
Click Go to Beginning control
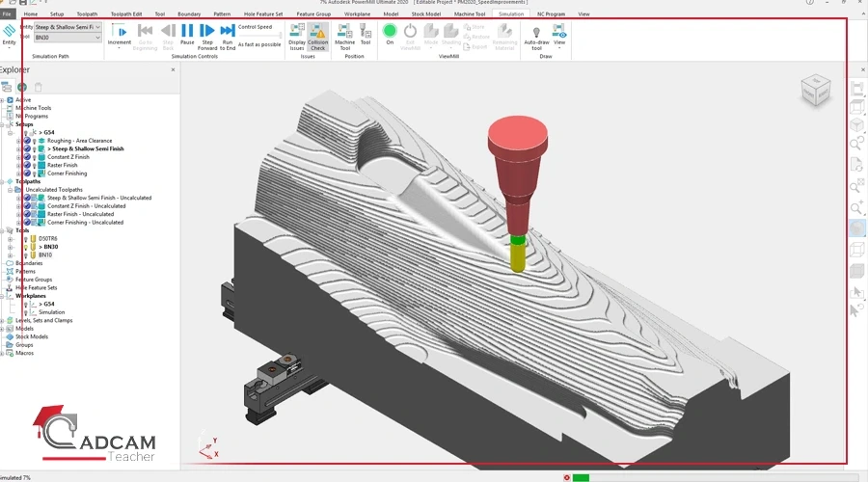pos(145,37)
